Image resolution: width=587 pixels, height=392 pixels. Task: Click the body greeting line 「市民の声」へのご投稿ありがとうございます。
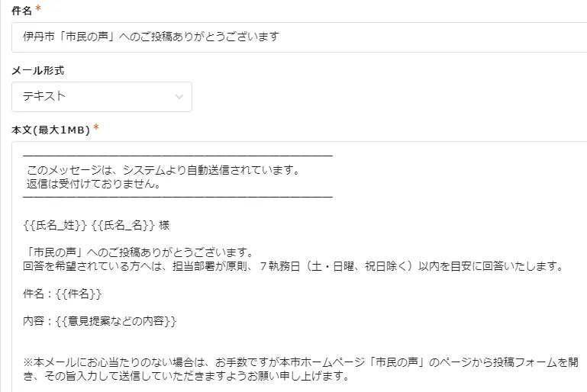pos(137,252)
